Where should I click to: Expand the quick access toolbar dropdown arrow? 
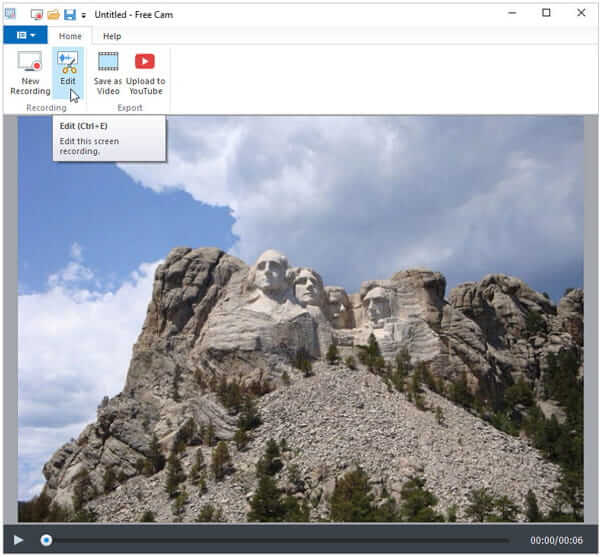pyautogui.click(x=83, y=15)
